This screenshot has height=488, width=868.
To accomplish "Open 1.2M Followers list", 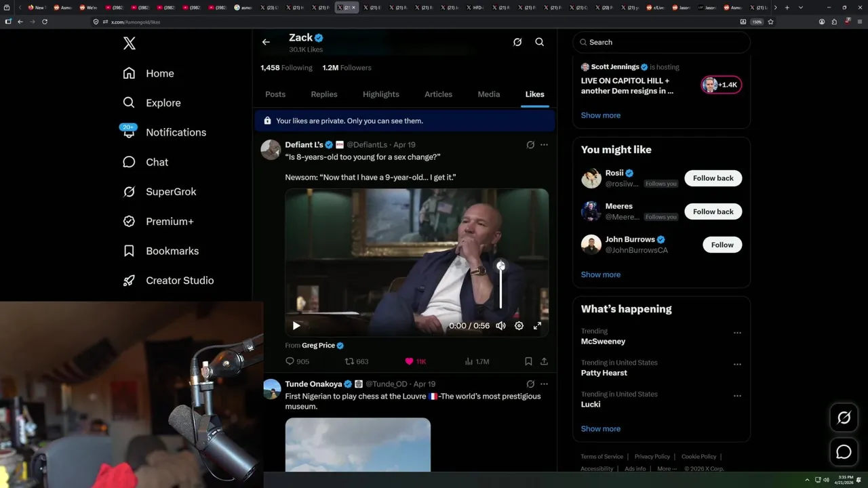I will 347,68.
